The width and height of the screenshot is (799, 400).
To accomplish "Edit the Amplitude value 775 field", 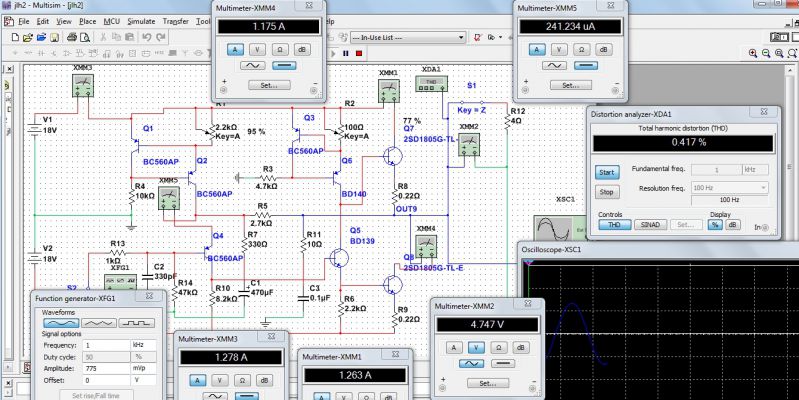I will 105,368.
